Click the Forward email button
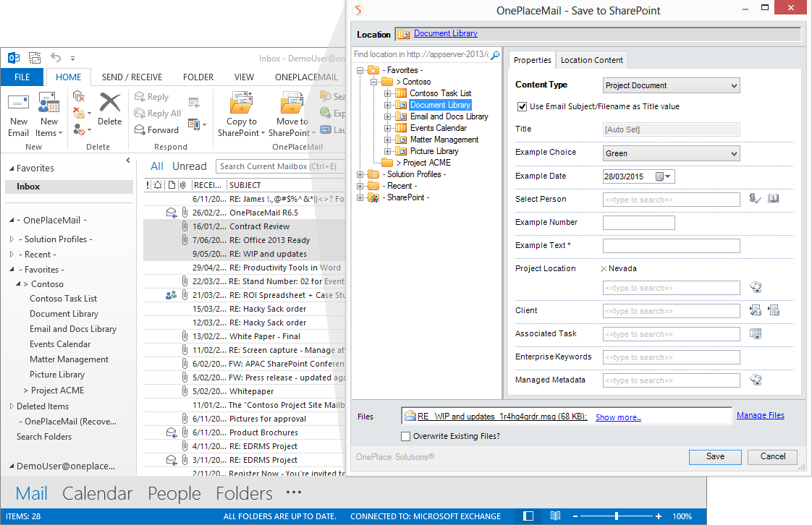Viewport: 812px width, 525px height. 156,130
